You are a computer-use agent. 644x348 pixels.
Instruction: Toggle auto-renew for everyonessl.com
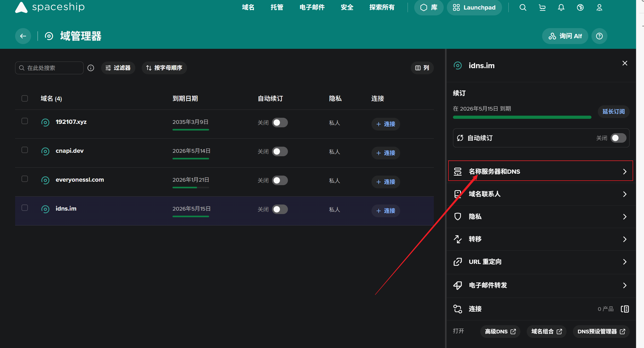[x=280, y=180]
